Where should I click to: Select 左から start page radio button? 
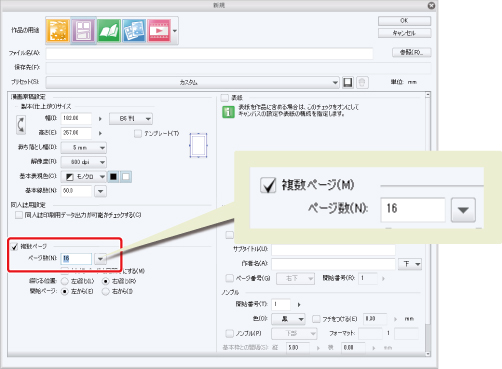pyautogui.click(x=65, y=292)
